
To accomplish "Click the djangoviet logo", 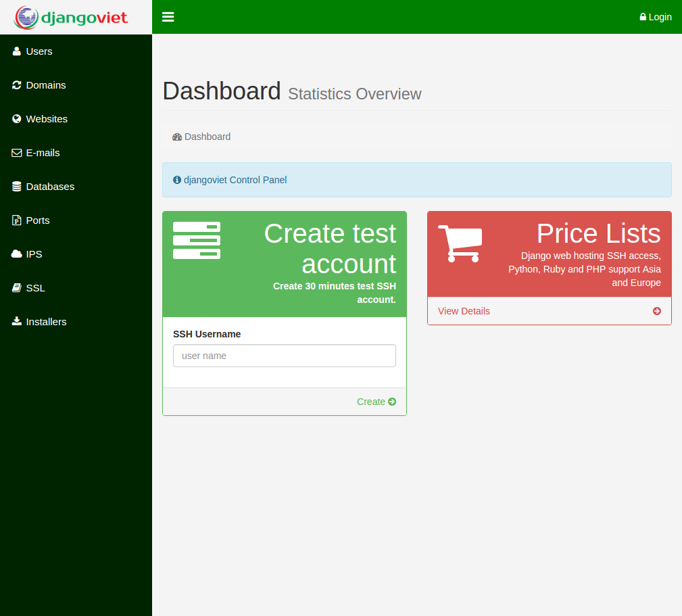I will 72,17.
